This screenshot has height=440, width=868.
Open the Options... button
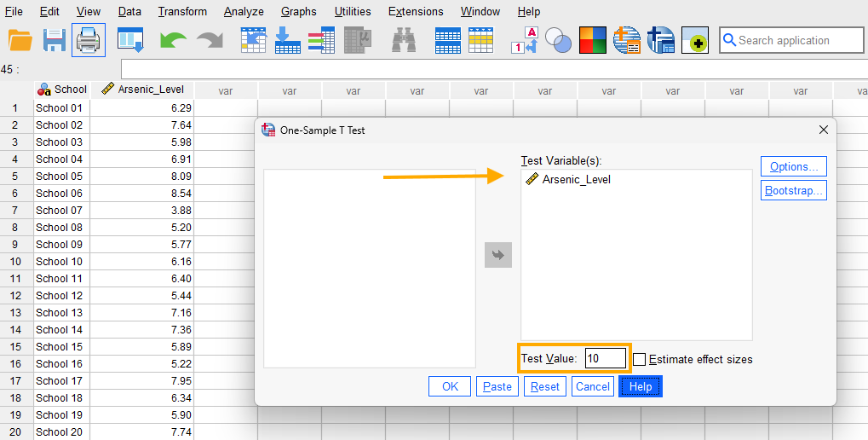(x=793, y=166)
